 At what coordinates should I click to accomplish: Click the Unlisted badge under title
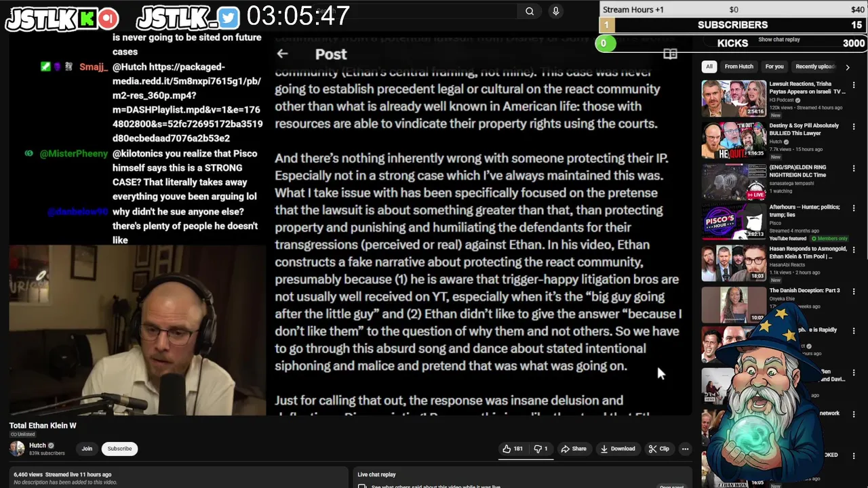tap(22, 434)
